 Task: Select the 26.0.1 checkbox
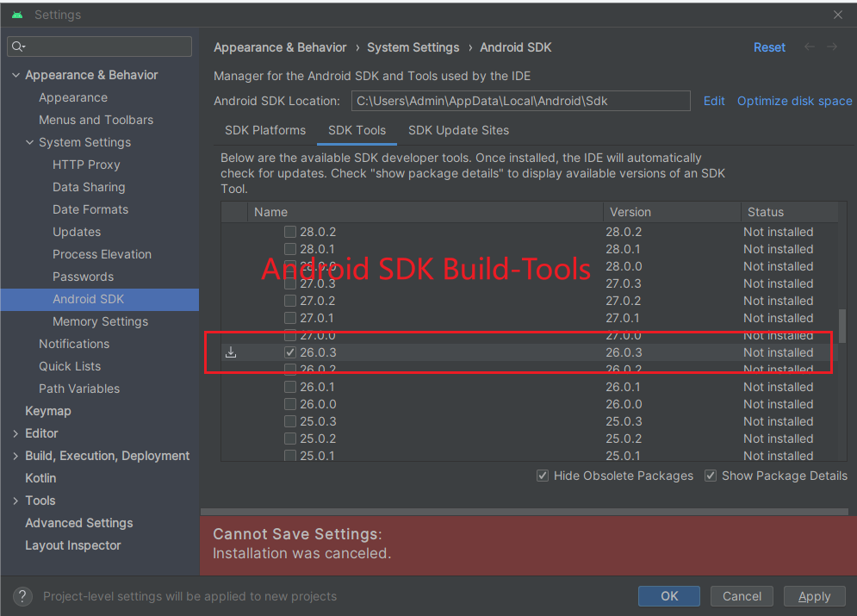click(290, 387)
